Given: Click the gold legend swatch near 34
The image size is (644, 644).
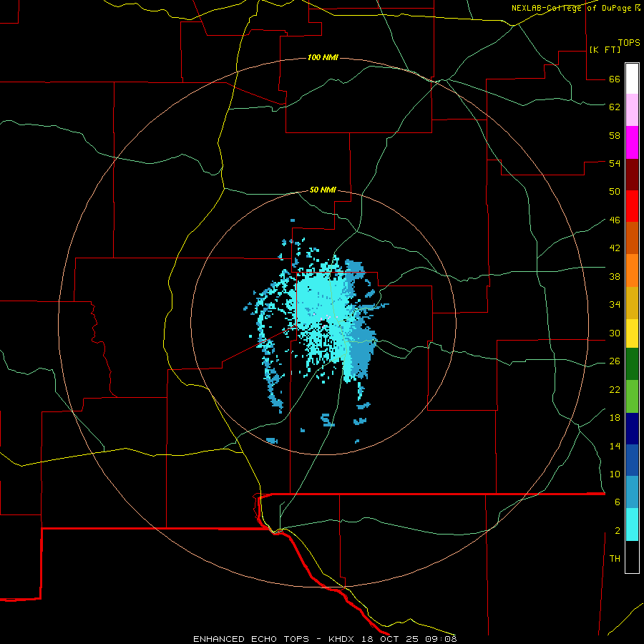Looking at the screenshot, I should tap(632, 303).
